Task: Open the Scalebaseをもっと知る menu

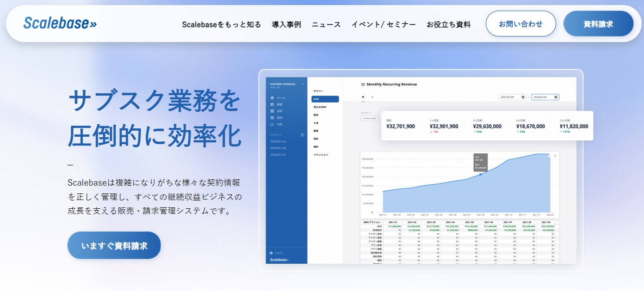Action: [x=222, y=24]
